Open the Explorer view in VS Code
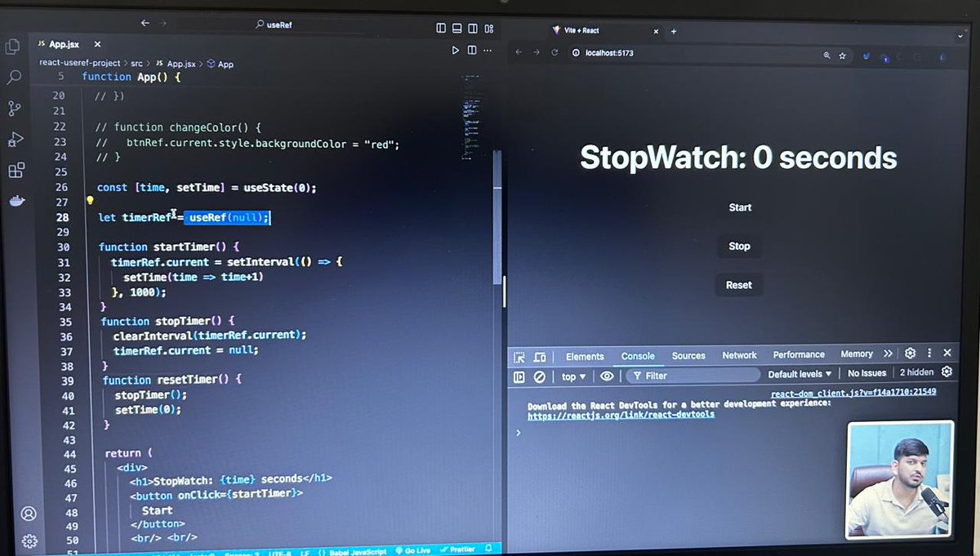 [x=12, y=47]
